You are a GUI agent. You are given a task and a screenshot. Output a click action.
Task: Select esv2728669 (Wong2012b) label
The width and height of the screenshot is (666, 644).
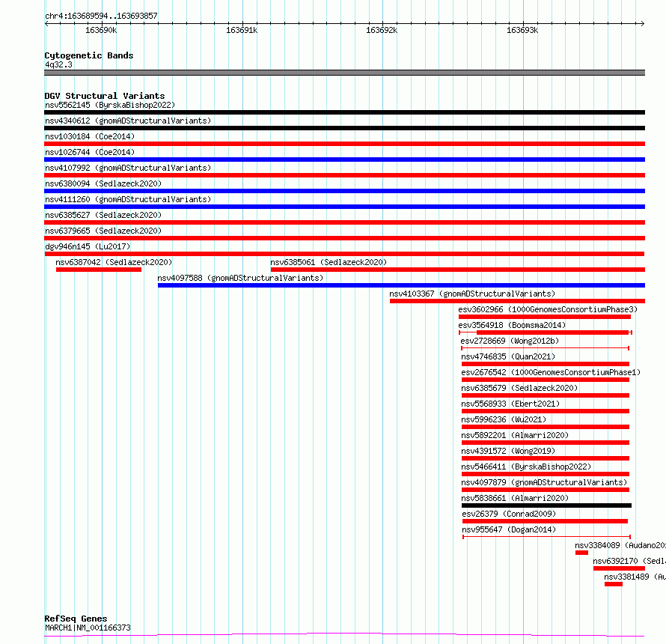click(x=510, y=341)
